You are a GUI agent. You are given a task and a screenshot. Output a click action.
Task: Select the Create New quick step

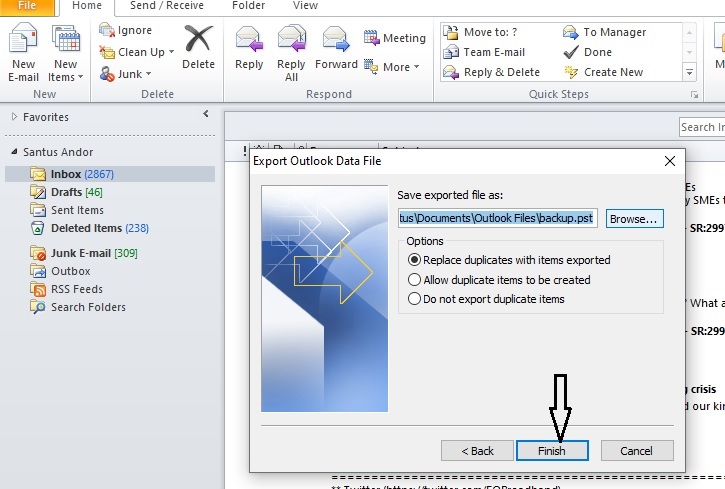point(603,72)
